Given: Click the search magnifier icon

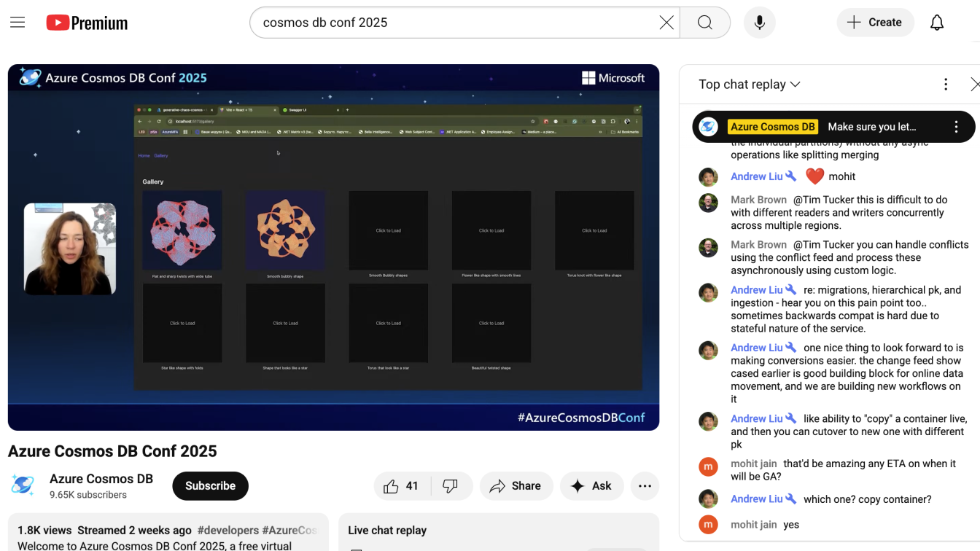Looking at the screenshot, I should click(704, 23).
